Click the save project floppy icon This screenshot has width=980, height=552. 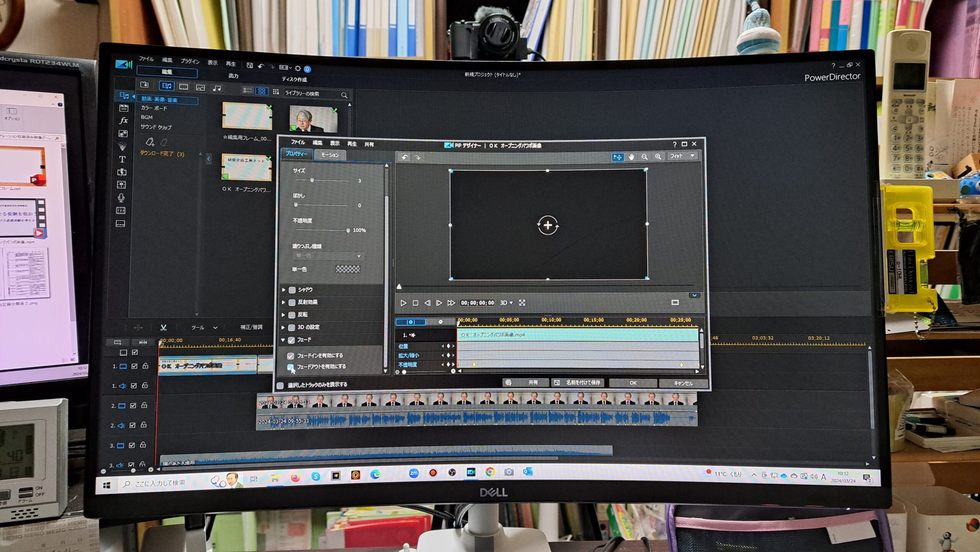coord(250,65)
